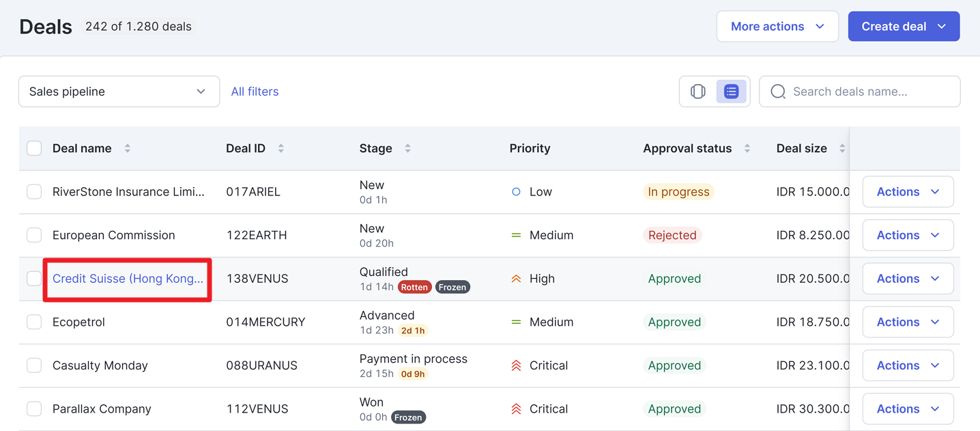Click deal ID 122EARTH
This screenshot has width=980, height=431.
point(257,235)
